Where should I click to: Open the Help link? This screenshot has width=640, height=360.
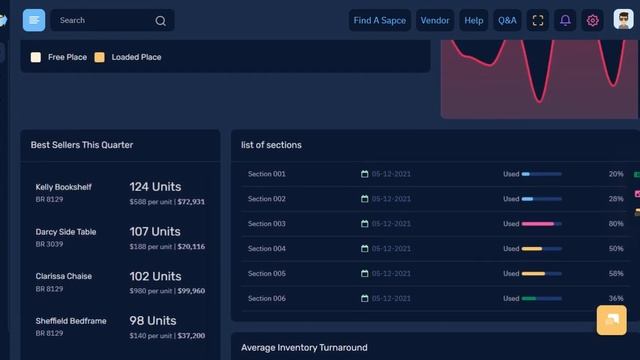pos(473,20)
